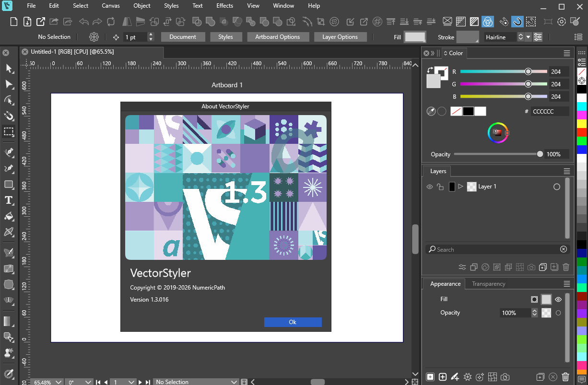Open the artboard number dropdown in status bar
This screenshot has height=385, width=588.
(x=131, y=382)
